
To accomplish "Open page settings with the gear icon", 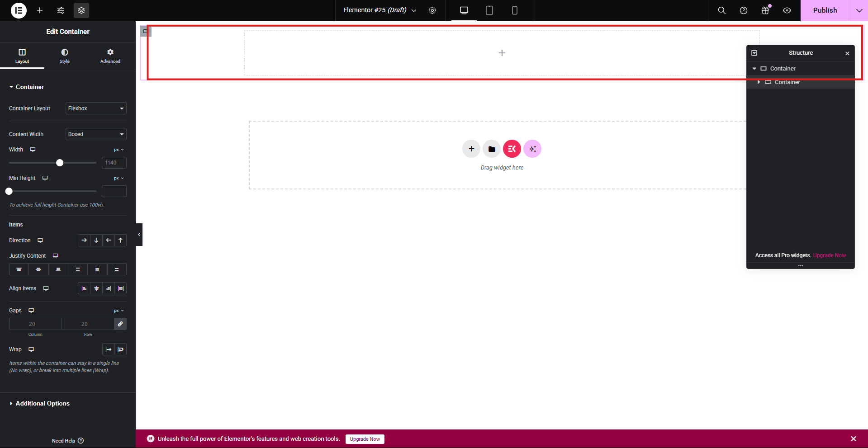I will click(x=432, y=10).
